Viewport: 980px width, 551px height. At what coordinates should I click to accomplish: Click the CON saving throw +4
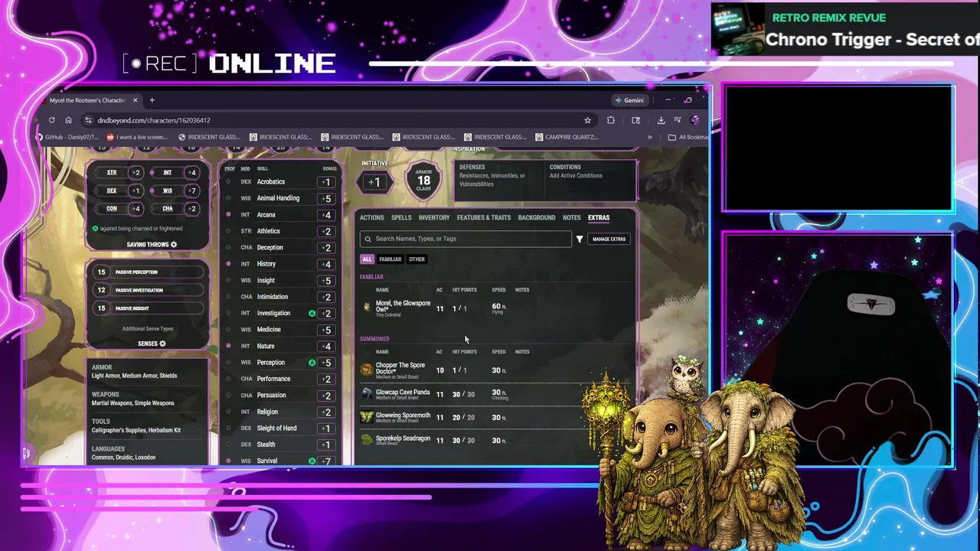point(136,208)
